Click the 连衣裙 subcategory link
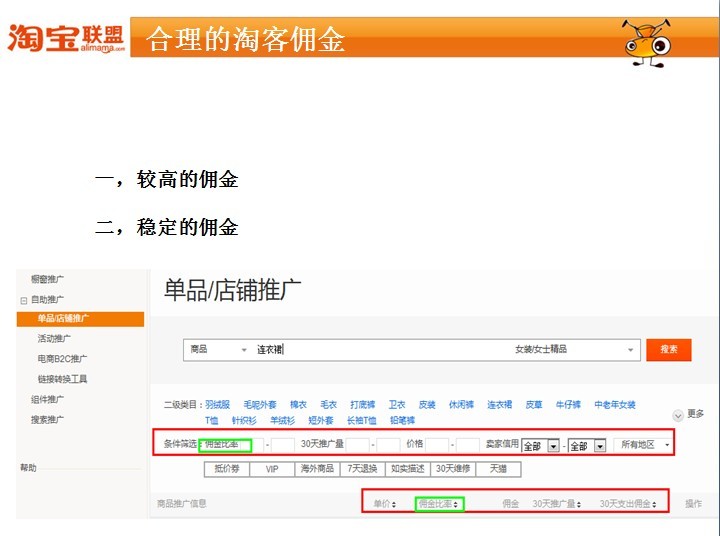The image size is (720, 536). tap(499, 405)
